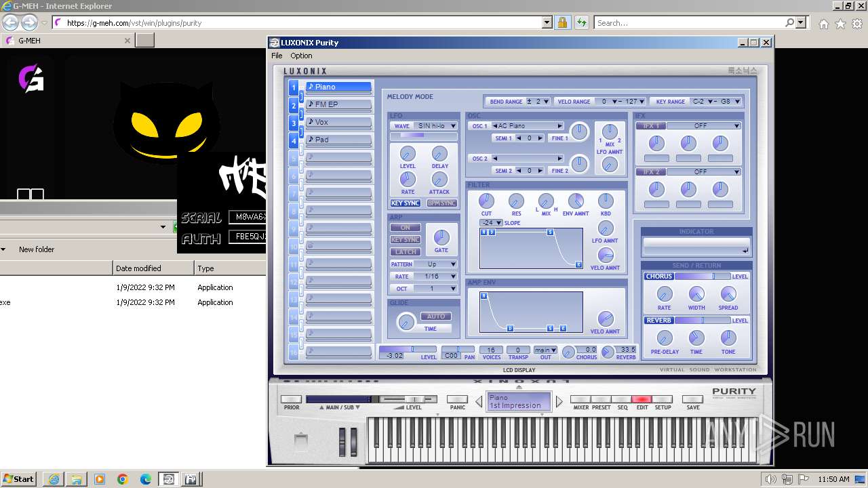The height and width of the screenshot is (488, 868).
Task: Adjust the chorus LEVEL slider
Action: pyautogui.click(x=702, y=277)
